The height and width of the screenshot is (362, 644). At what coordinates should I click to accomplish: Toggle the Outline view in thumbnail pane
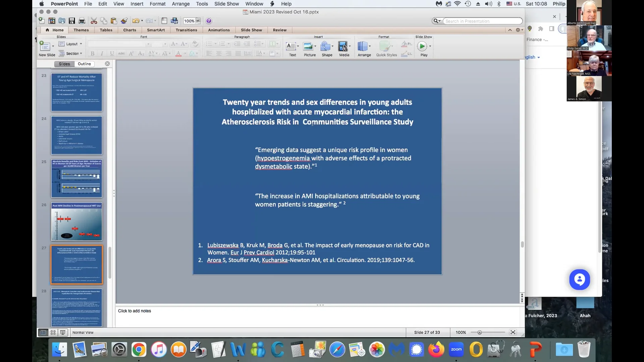coord(85,64)
